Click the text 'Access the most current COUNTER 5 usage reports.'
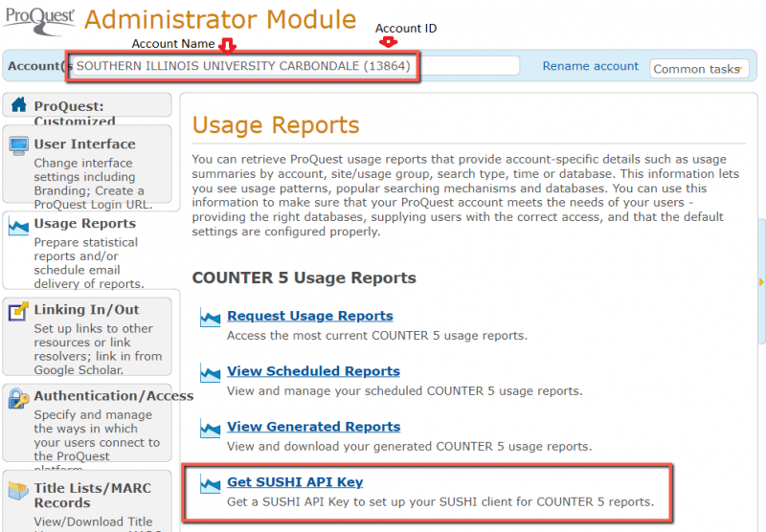 [377, 336]
